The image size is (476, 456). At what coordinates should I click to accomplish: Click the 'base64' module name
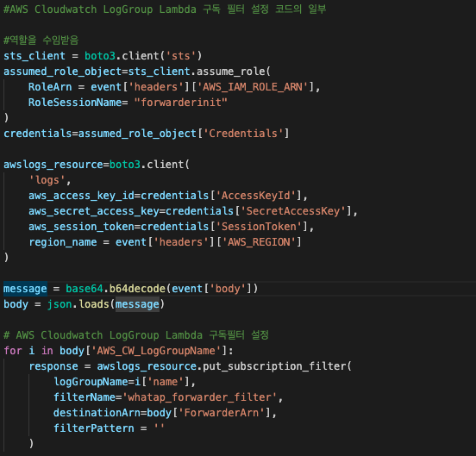tap(85, 289)
